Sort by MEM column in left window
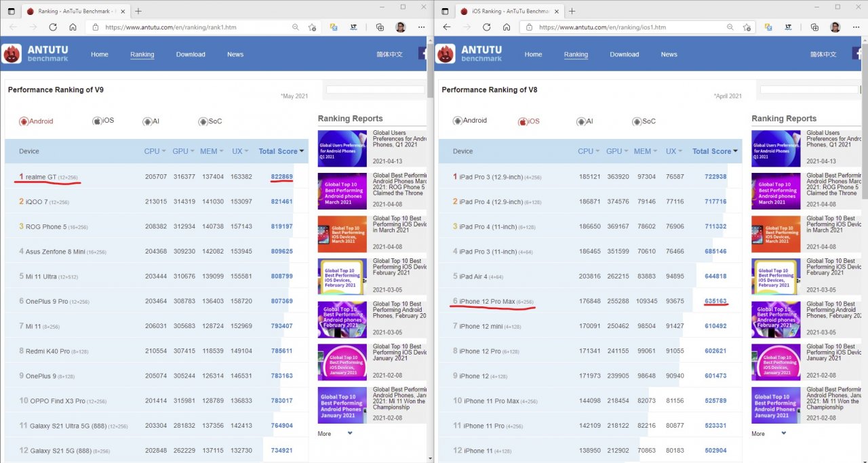This screenshot has height=463, width=868. (212, 151)
